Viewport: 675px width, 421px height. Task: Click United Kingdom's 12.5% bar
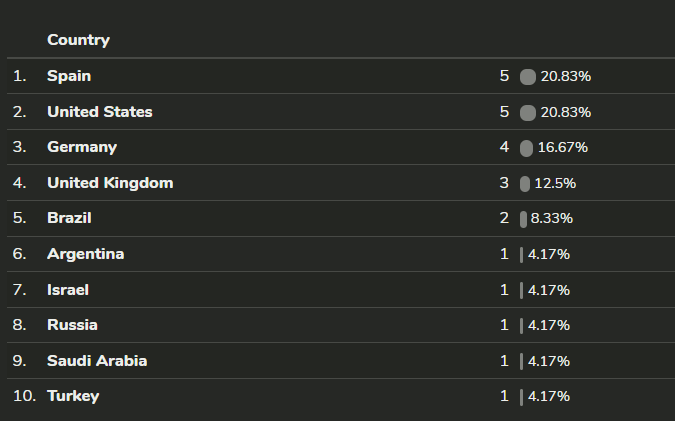(525, 183)
